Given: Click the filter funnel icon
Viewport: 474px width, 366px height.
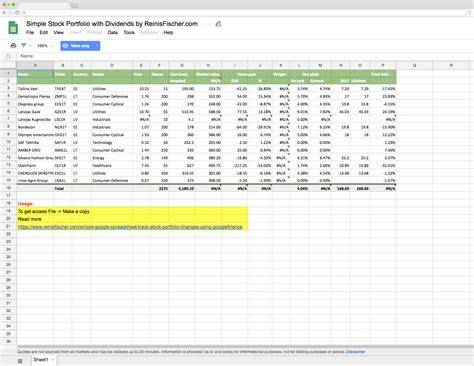Looking at the screenshot, I should click(23, 46).
